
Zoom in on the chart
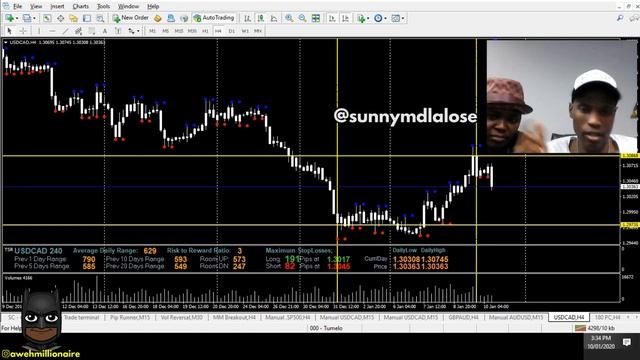(x=289, y=18)
